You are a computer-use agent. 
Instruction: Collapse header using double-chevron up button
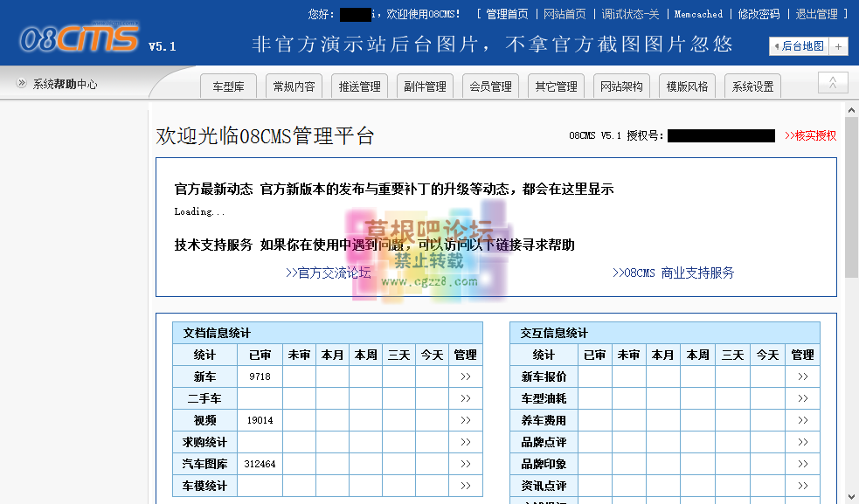[833, 83]
